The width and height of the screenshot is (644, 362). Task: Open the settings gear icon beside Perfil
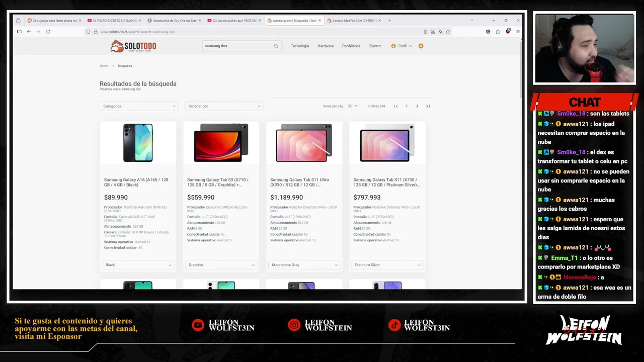(x=421, y=46)
